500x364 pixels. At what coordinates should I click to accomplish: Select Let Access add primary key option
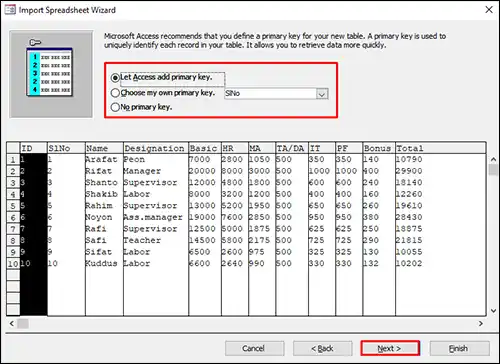pyautogui.click(x=115, y=78)
